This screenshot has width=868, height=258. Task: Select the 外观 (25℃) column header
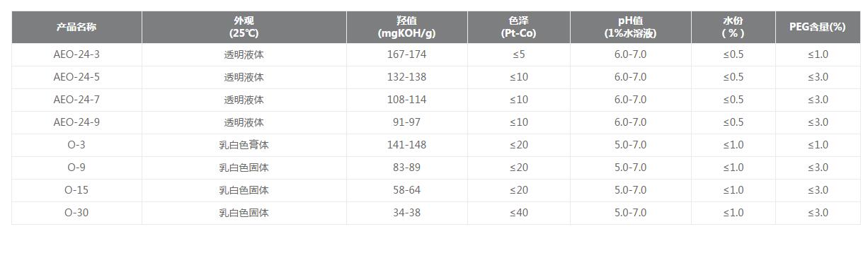coord(244,28)
